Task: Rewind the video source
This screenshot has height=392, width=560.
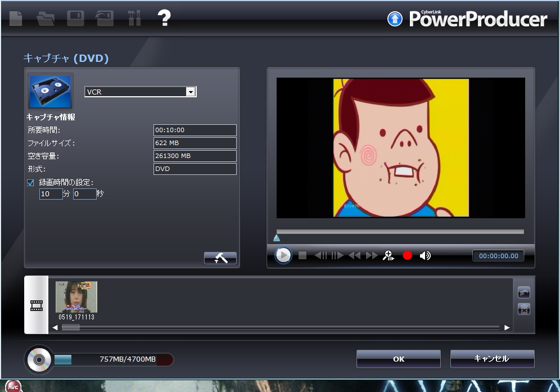Action: (x=355, y=255)
